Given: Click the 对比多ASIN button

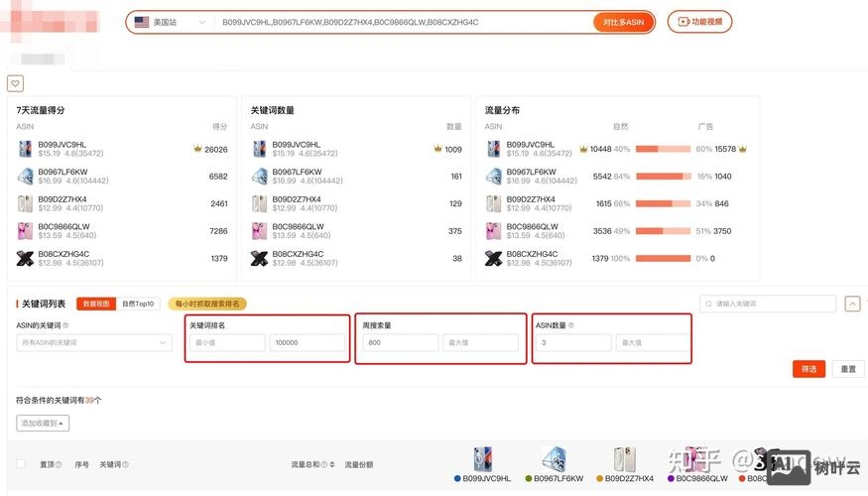Looking at the screenshot, I should point(623,22).
